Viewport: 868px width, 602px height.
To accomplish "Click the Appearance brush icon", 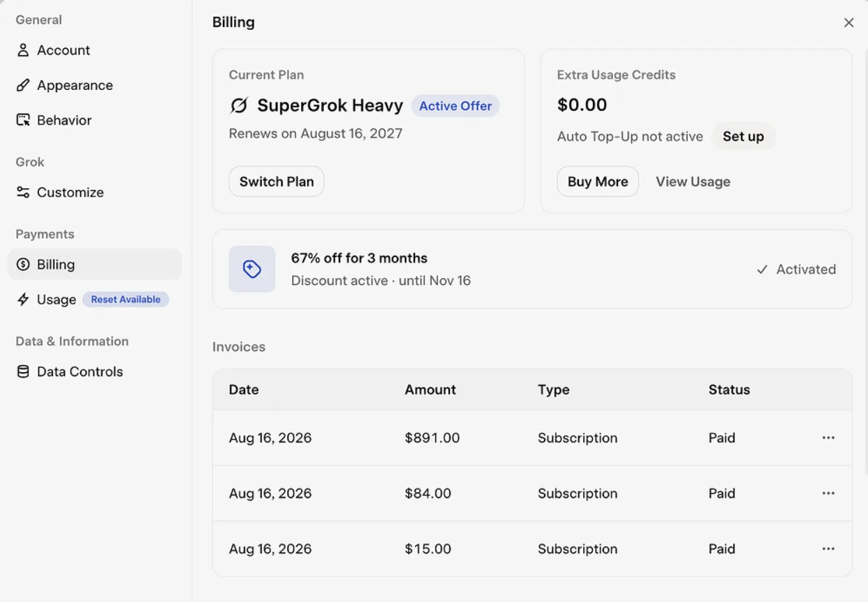I will pos(23,85).
